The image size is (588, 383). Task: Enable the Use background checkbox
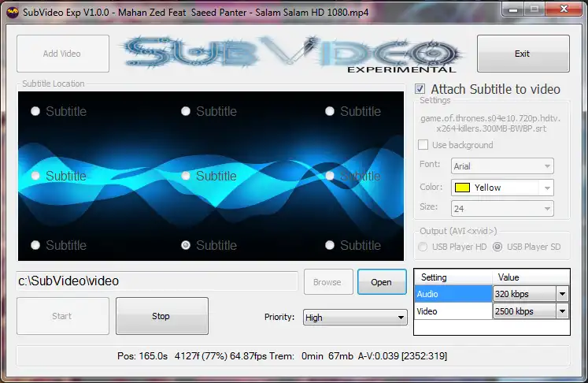(423, 145)
